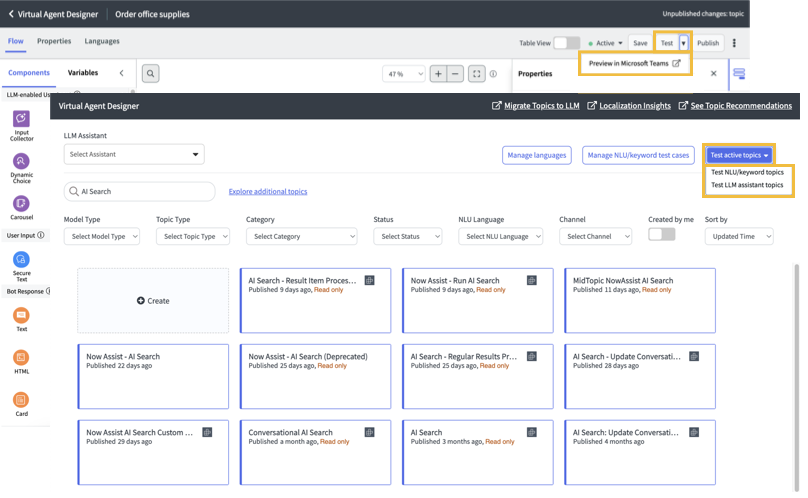This screenshot has height=498, width=808.
Task: Open the Now Assist - AI Search card
Action: [153, 376]
